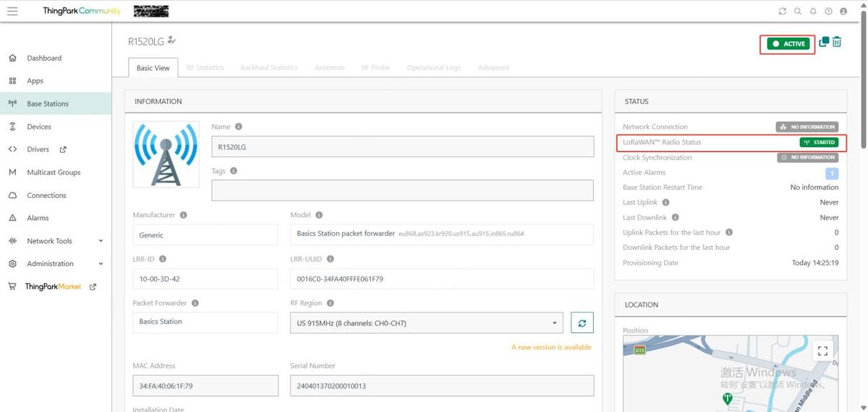Viewport: 868px width, 412px height.
Task: Click the map fullscreen icon
Action: [x=822, y=351]
